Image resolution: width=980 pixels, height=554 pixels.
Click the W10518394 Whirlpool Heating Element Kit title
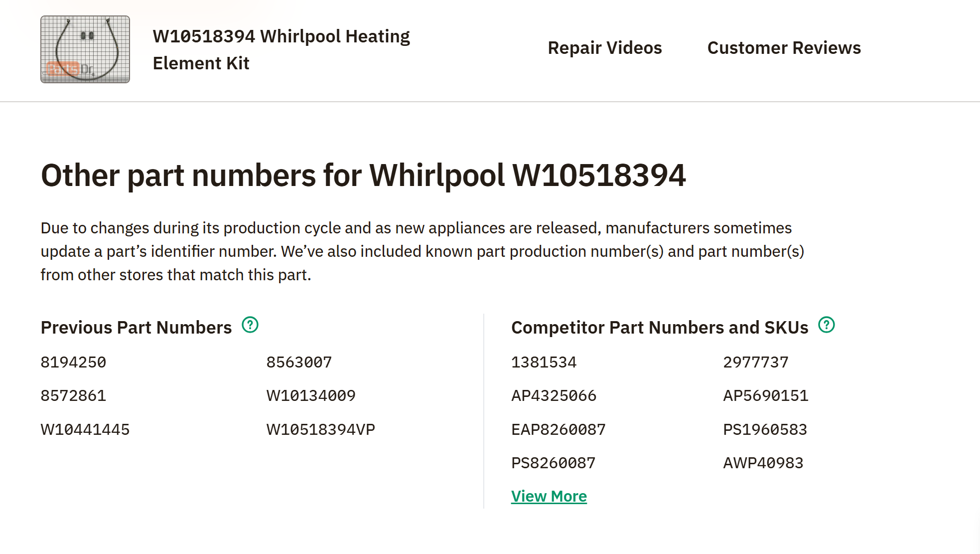click(x=281, y=49)
